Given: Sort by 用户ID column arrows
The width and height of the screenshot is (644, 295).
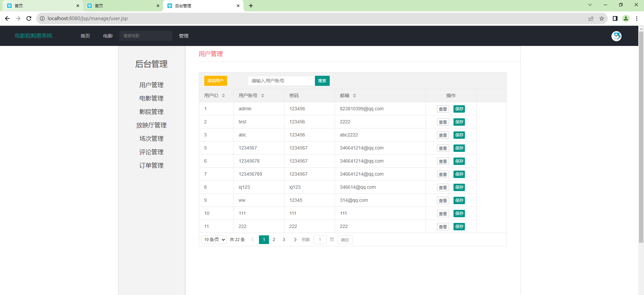Looking at the screenshot, I should click(x=223, y=96).
